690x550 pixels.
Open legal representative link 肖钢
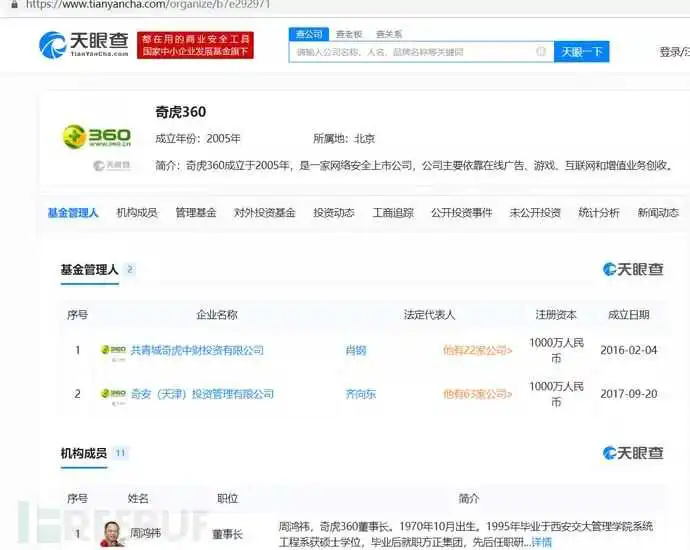pos(356,351)
